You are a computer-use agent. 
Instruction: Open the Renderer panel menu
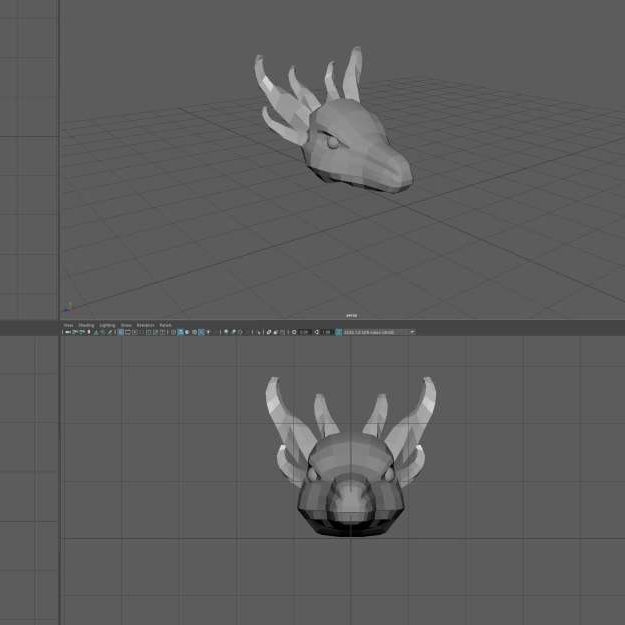(x=145, y=325)
